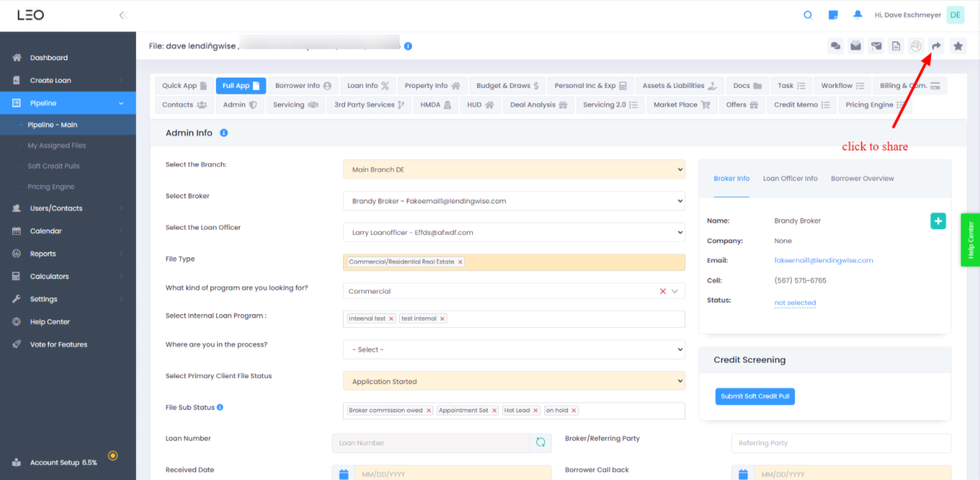Click 'not selected' status link

click(x=795, y=303)
